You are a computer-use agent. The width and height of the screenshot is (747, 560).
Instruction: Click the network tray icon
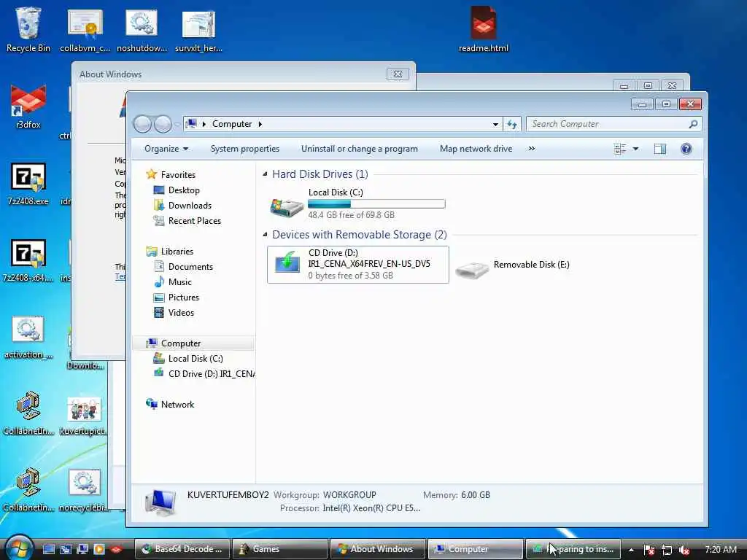click(x=667, y=550)
